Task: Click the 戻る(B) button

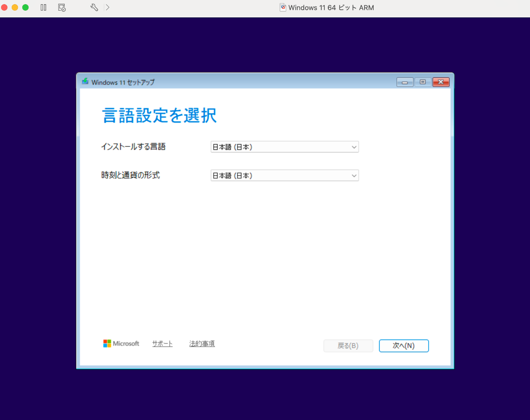Action: pyautogui.click(x=348, y=346)
